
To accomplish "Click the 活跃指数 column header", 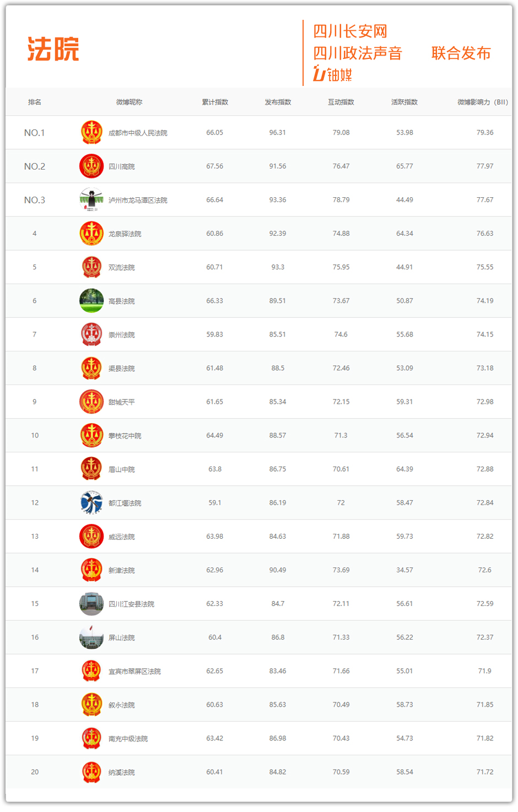I will tap(404, 102).
